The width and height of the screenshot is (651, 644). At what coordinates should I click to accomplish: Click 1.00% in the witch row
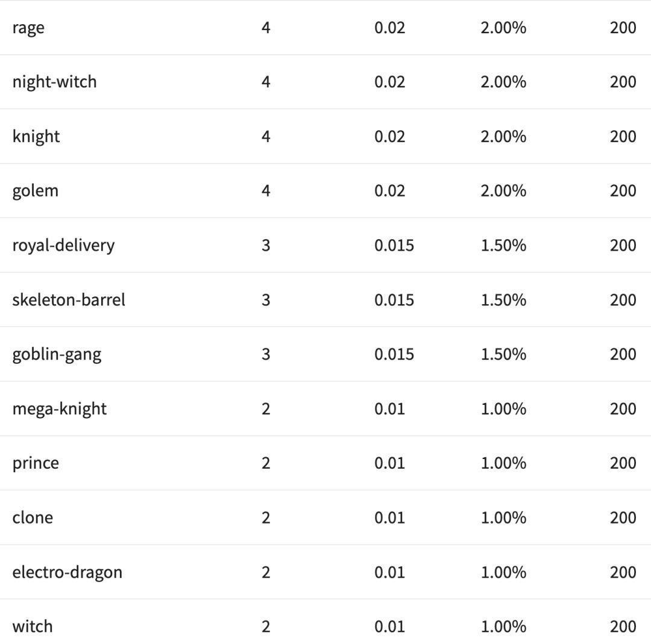[503, 627]
